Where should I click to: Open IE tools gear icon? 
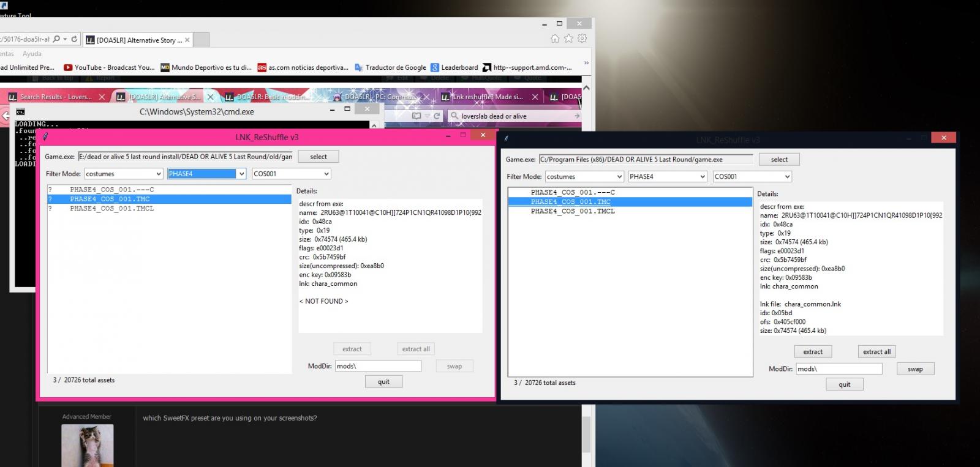point(582,39)
